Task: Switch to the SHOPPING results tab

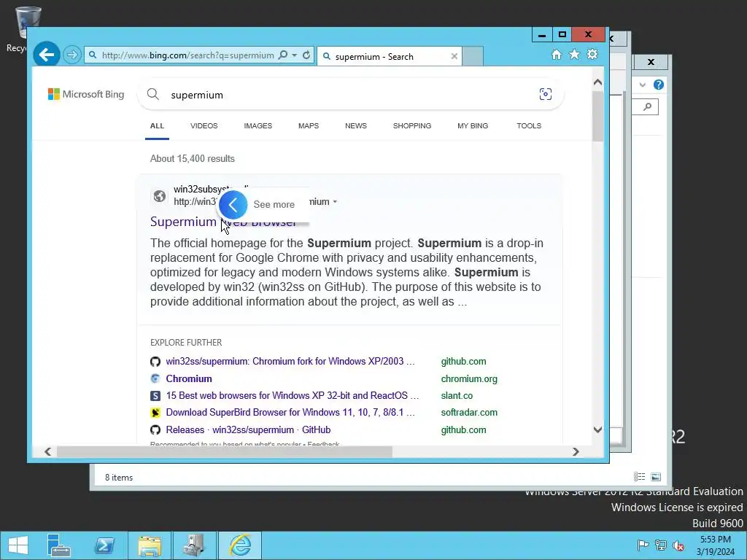Action: pos(412,125)
